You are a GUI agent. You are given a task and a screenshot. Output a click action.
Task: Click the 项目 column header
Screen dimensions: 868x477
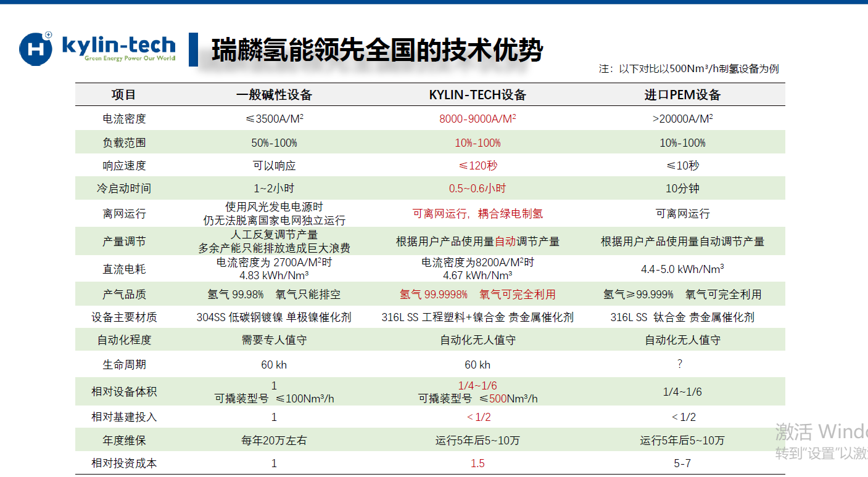pyautogui.click(x=123, y=95)
